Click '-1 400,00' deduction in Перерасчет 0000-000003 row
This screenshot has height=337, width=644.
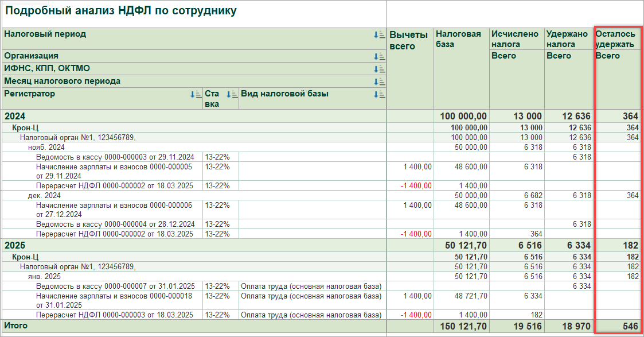click(416, 315)
